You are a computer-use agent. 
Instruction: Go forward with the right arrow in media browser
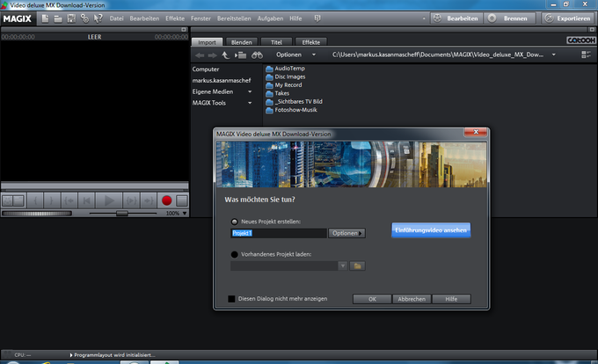point(213,55)
